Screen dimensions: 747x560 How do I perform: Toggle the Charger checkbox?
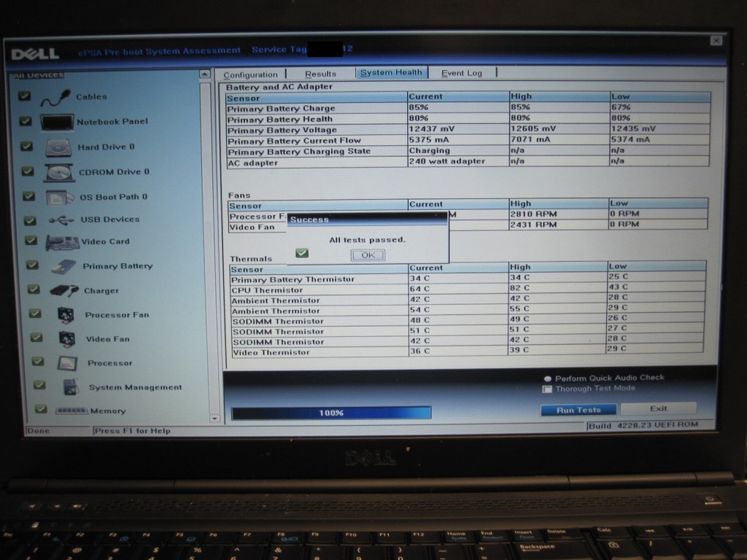[34, 289]
